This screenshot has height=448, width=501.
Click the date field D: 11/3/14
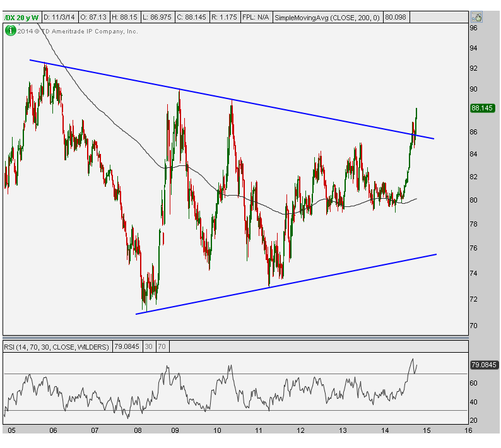click(59, 17)
